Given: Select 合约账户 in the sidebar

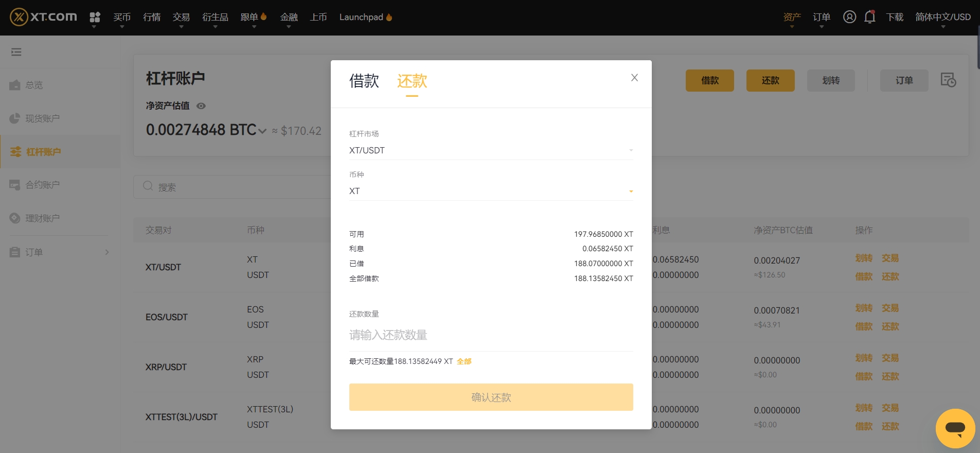Looking at the screenshot, I should (x=43, y=185).
